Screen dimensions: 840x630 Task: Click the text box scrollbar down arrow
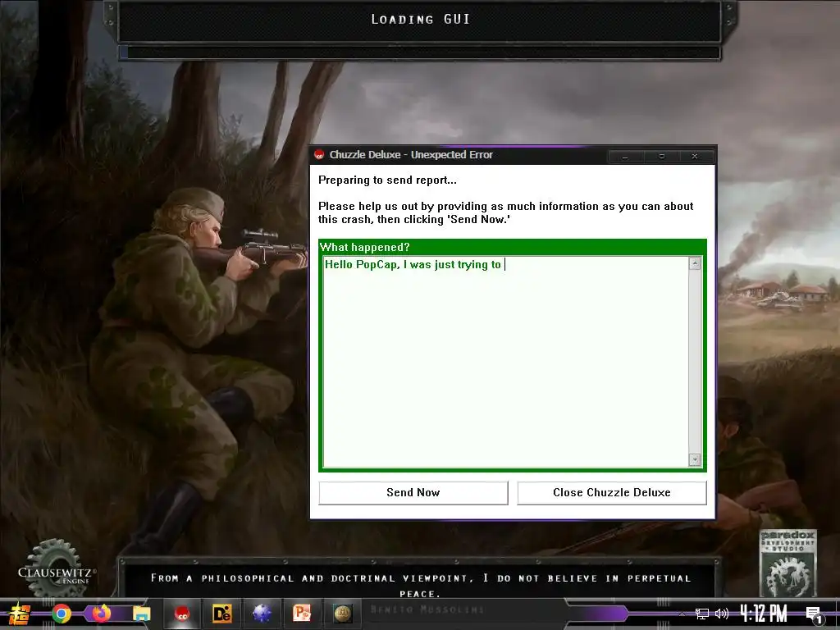[x=695, y=459]
